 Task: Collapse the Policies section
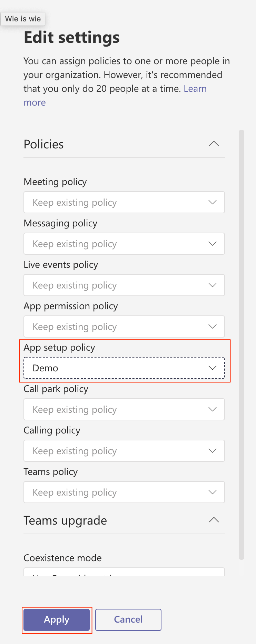coord(214,144)
